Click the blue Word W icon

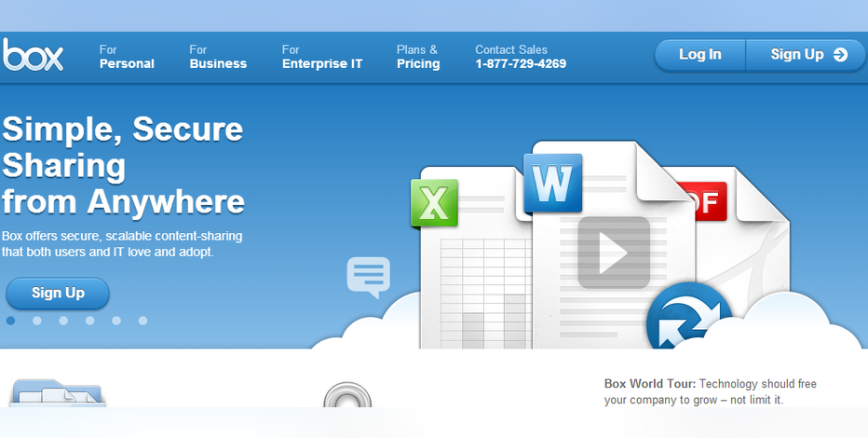[x=553, y=184]
